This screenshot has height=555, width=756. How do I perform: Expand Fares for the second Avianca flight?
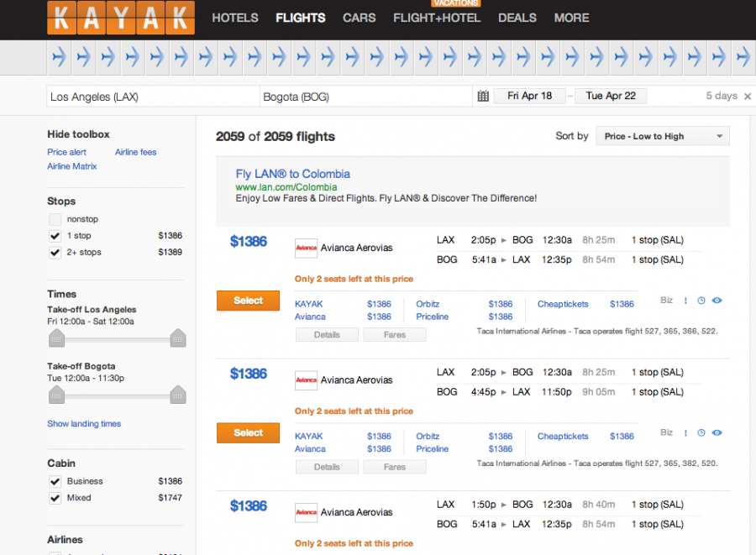click(x=394, y=467)
